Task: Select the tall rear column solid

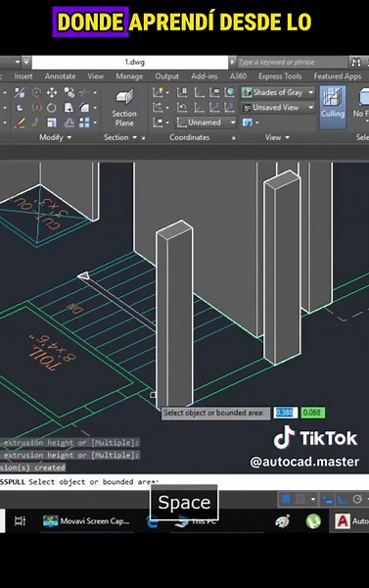Action: (x=283, y=267)
